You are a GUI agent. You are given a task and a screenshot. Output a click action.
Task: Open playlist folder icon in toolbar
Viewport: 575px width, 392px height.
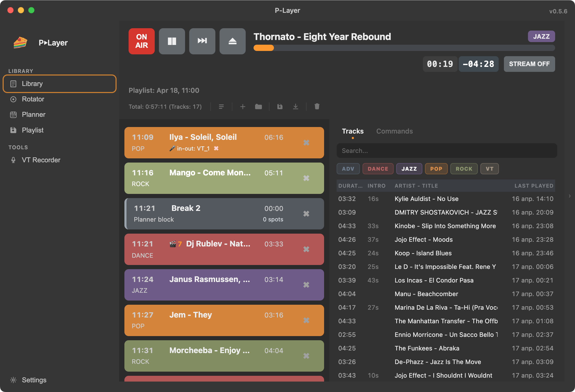point(258,107)
